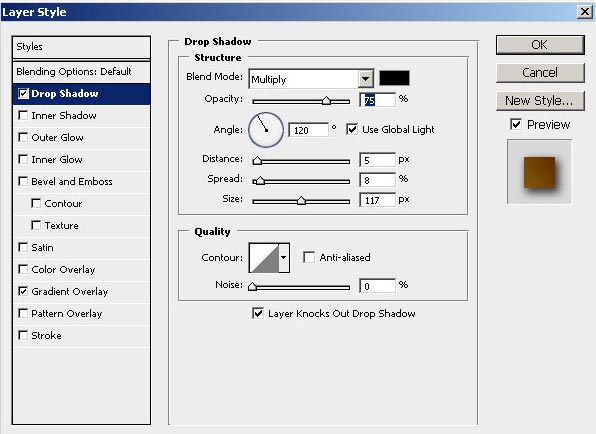Toggle Layer Knocks Out Drop Shadow
596x434 pixels.
(258, 313)
